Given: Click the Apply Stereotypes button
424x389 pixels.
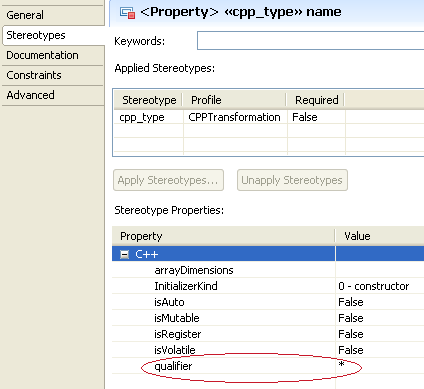Looking at the screenshot, I should point(168,180).
